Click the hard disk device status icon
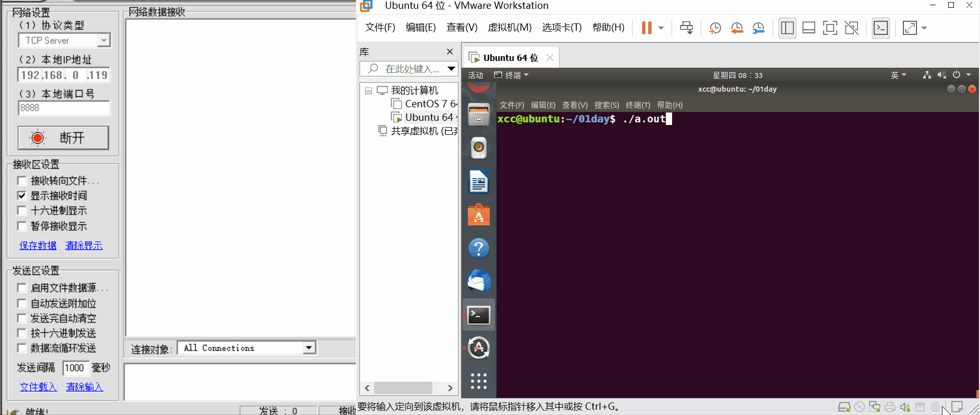This screenshot has width=980, height=415. pyautogui.click(x=844, y=407)
